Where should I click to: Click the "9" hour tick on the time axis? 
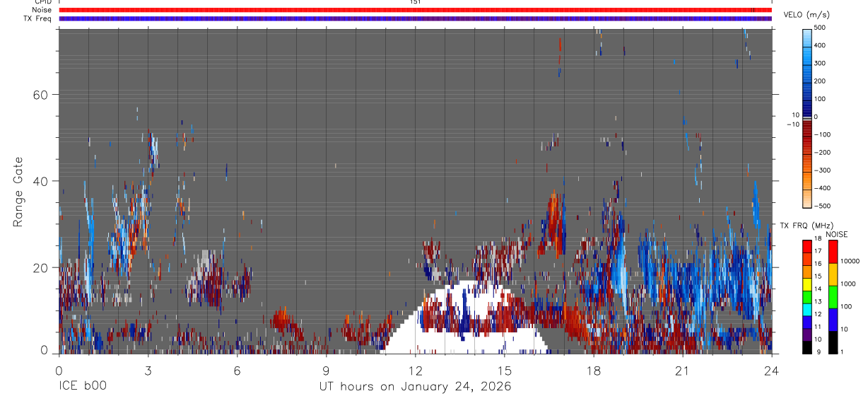(326, 370)
